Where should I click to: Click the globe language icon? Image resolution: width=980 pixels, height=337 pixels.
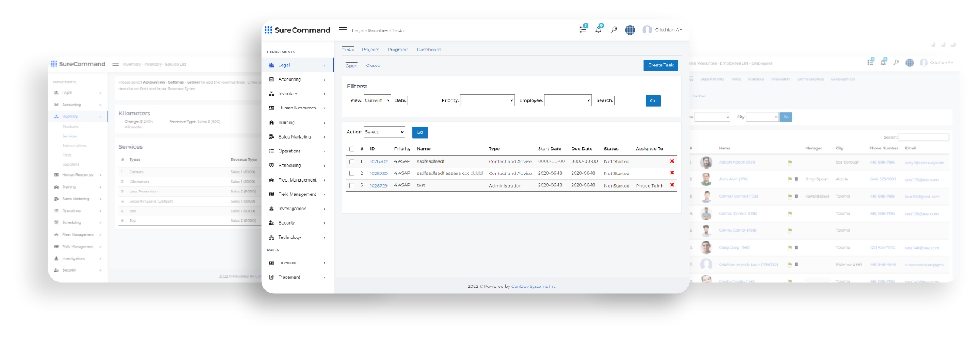pos(630,30)
